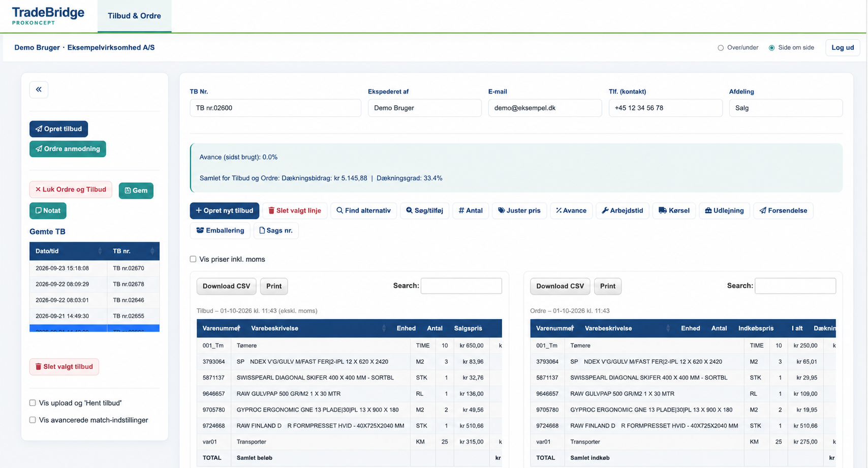Image resolution: width=868 pixels, height=468 pixels.
Task: Sort Tilbud table by Varenummer
Action: [x=221, y=328]
